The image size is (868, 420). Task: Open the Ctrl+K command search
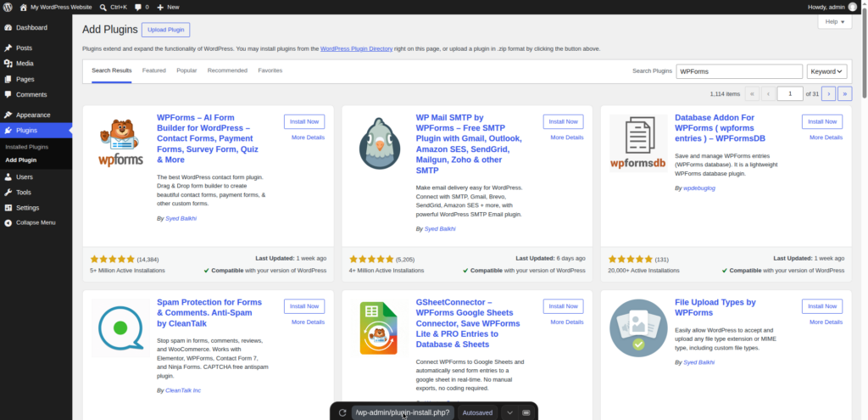114,7
